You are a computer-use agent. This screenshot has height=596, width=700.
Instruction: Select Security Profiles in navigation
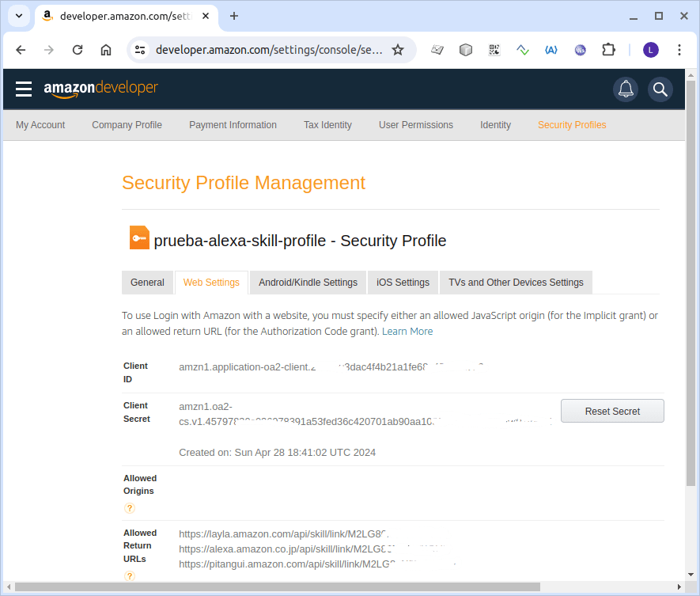pyautogui.click(x=572, y=125)
